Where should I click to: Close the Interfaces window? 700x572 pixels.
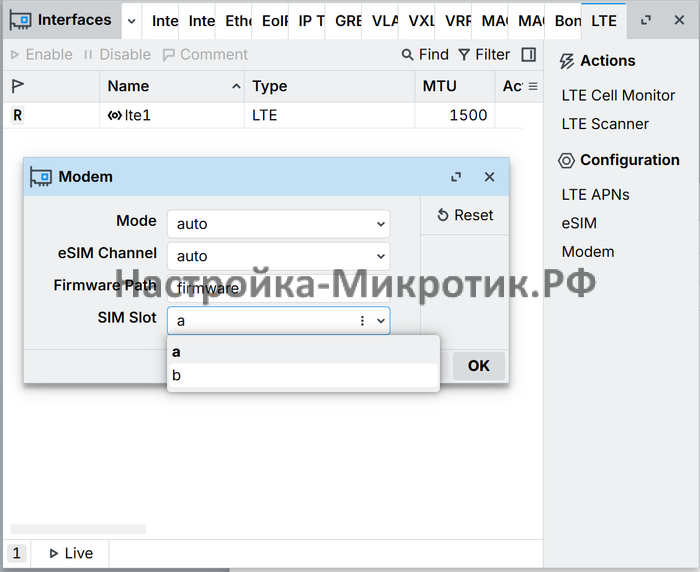point(679,20)
